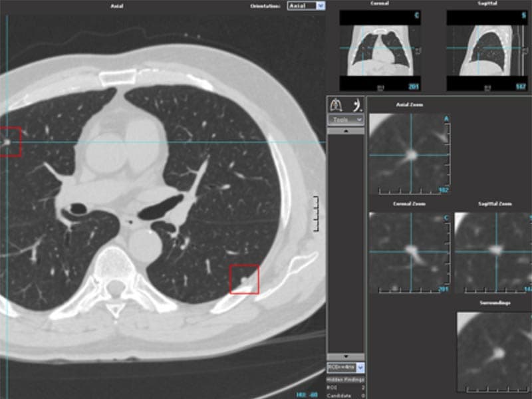This screenshot has height=399, width=532.
Task: Click the Sagittal Zoom nodule view
Action: pyautogui.click(x=493, y=253)
